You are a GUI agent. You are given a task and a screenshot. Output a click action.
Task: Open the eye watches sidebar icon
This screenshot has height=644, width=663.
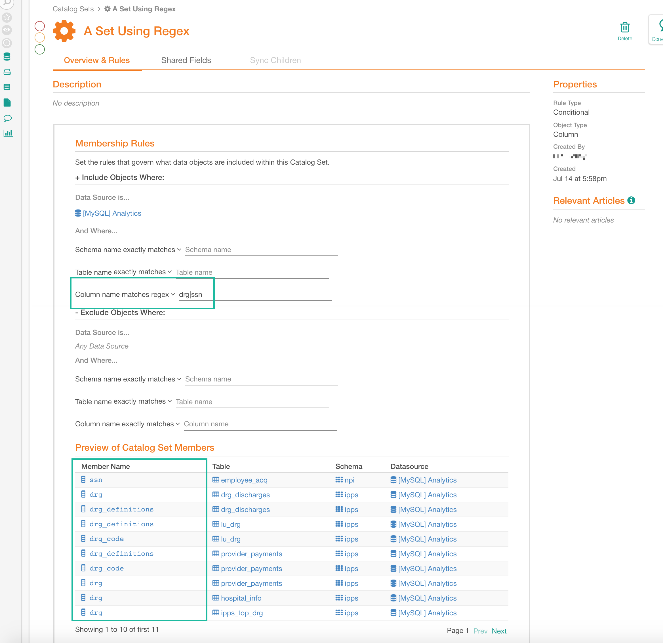[x=7, y=30]
